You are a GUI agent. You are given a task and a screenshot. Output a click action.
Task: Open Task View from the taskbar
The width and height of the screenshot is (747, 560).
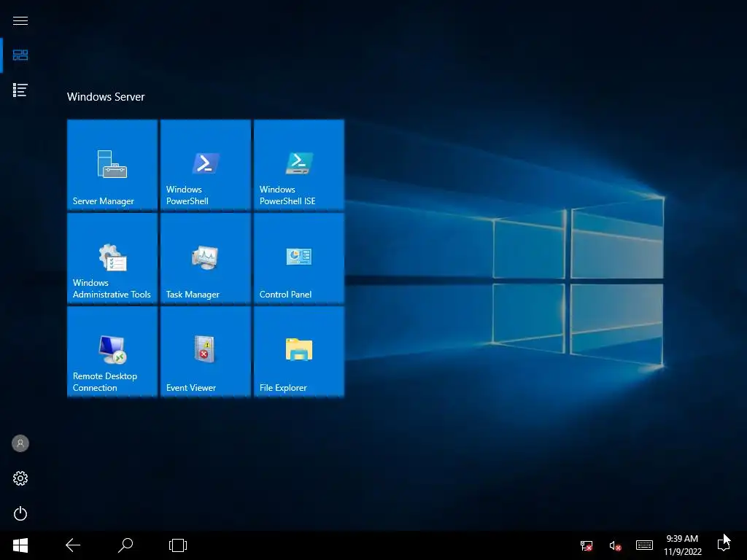[x=178, y=545]
